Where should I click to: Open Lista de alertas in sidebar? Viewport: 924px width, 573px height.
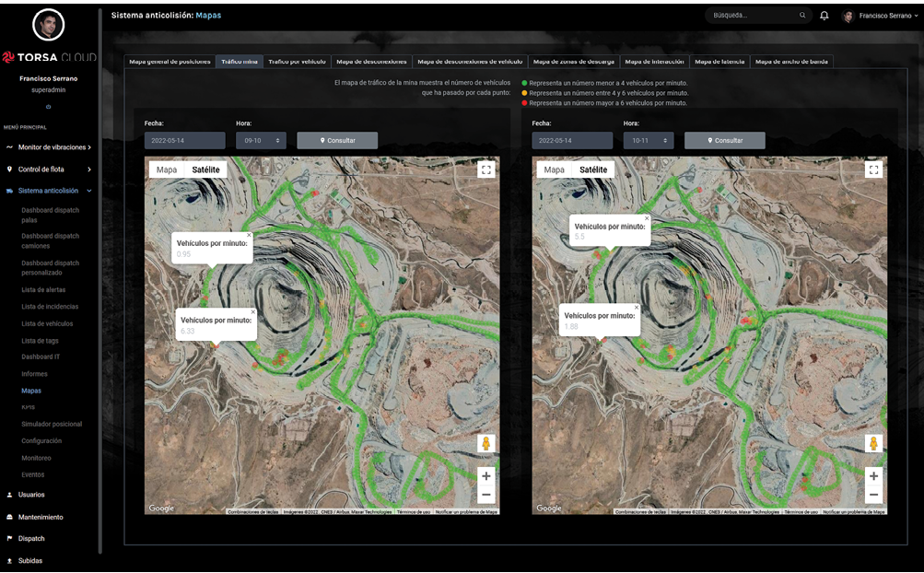tap(43, 289)
